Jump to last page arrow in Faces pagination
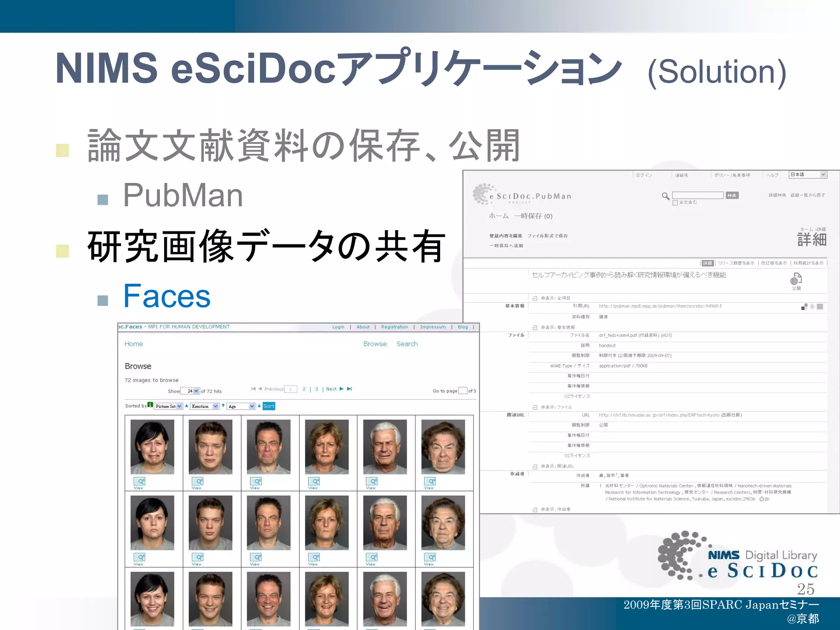This screenshot has height=630, width=840. 349,389
